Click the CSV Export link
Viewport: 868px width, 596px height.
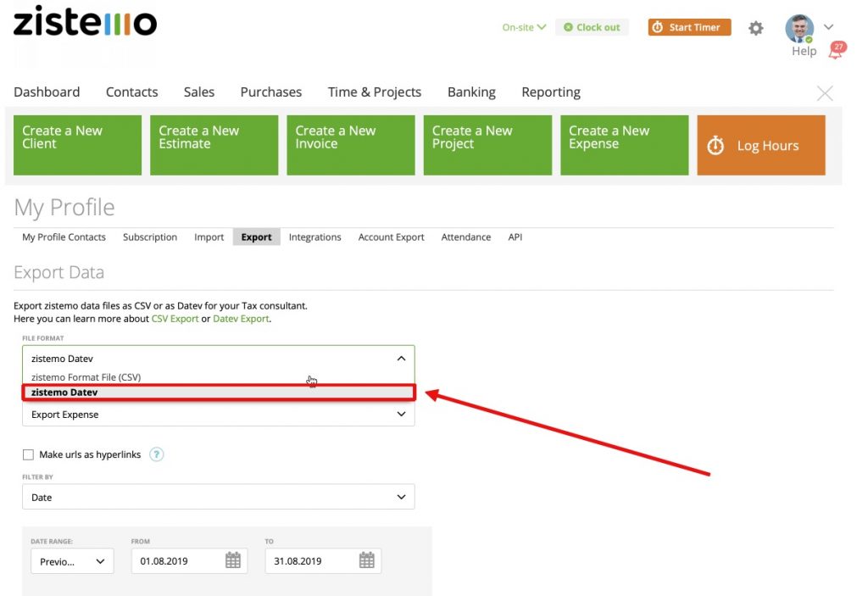(174, 319)
